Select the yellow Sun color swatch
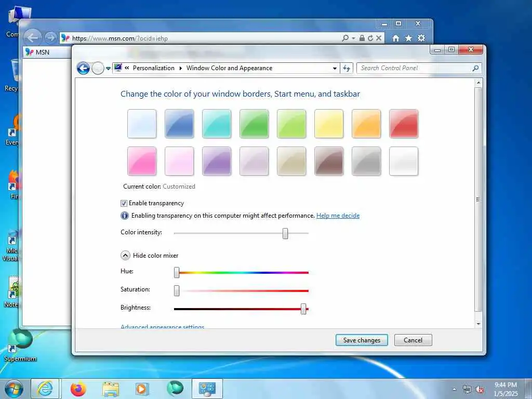Image resolution: width=532 pixels, height=399 pixels. (329, 124)
